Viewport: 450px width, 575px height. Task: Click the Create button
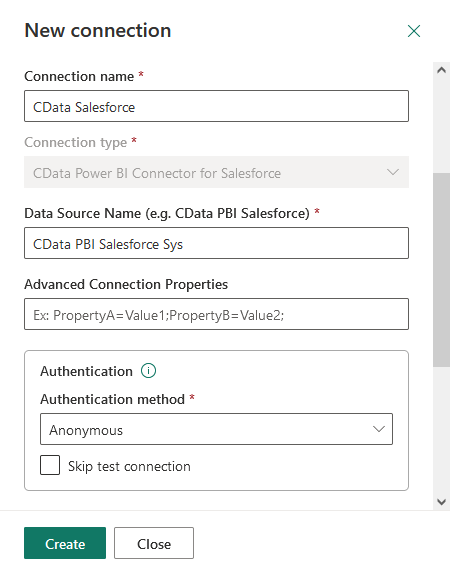click(x=65, y=543)
